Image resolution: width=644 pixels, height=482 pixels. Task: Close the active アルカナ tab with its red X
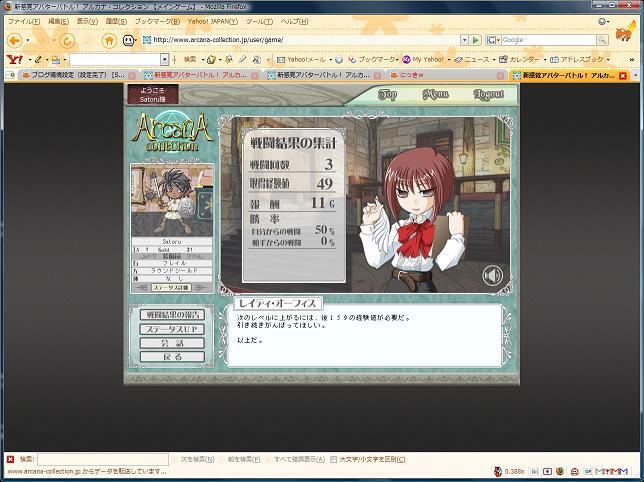coord(623,76)
